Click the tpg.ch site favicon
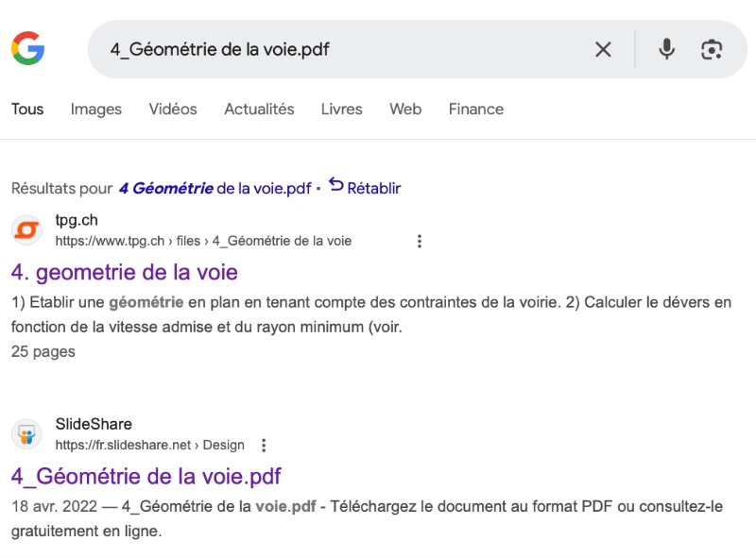 [26, 230]
